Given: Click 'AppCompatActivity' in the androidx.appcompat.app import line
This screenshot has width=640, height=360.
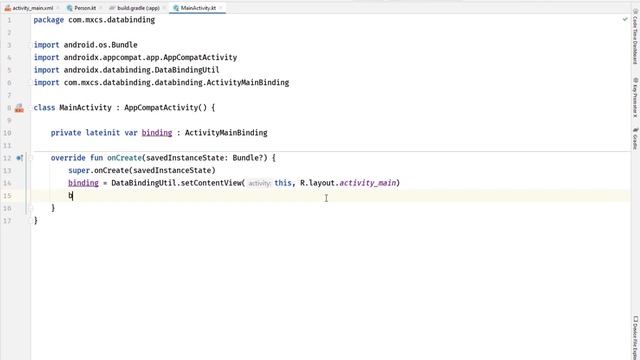Looking at the screenshot, I should pyautogui.click(x=200, y=58).
